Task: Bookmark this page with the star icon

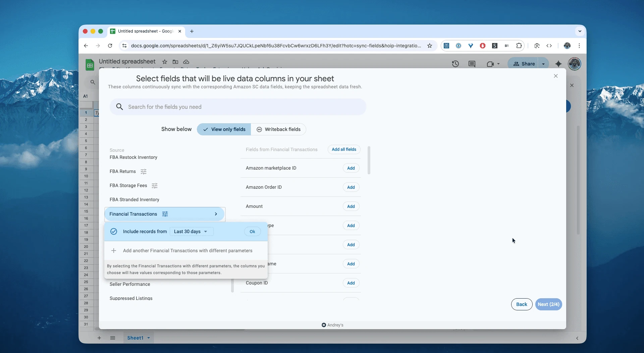Action: click(430, 46)
